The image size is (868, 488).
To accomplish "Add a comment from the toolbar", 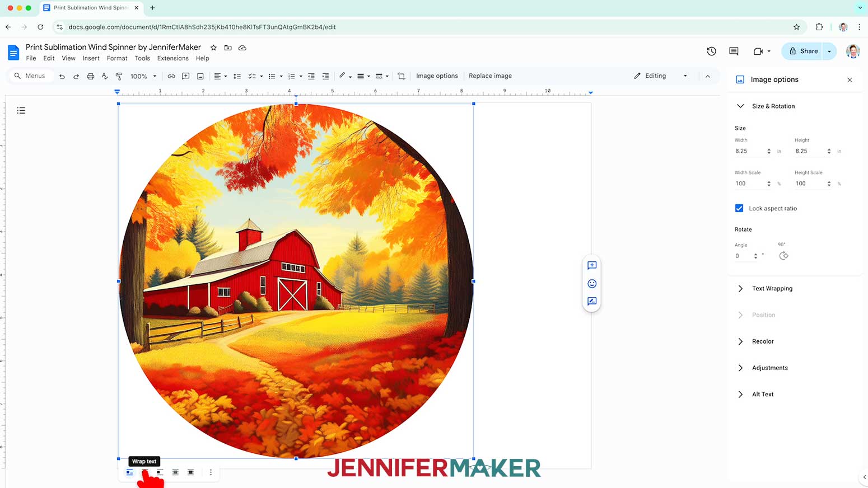I will pos(185,76).
